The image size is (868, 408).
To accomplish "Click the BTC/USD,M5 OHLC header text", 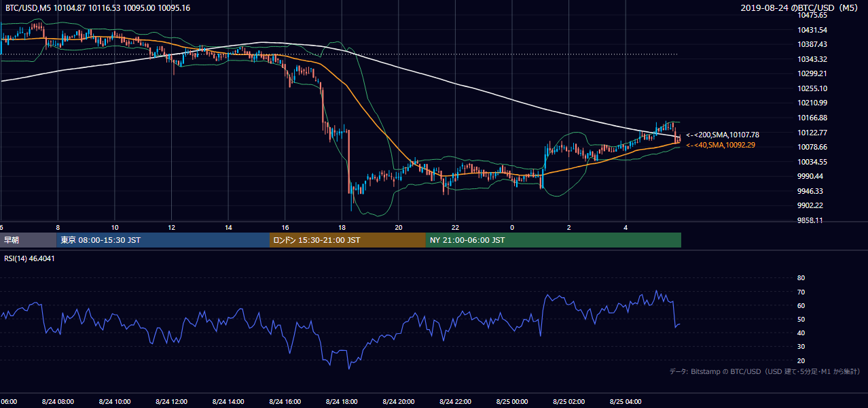I will (98, 8).
